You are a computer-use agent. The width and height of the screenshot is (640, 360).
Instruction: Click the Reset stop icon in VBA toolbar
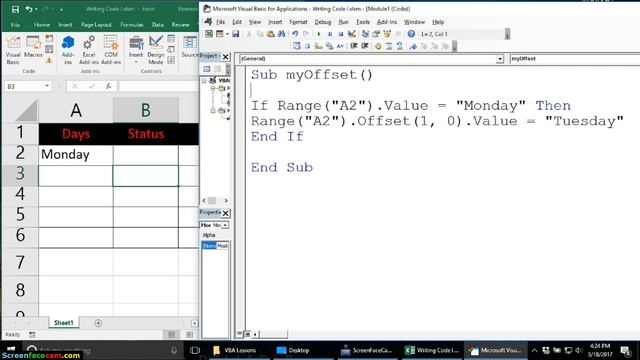[340, 34]
